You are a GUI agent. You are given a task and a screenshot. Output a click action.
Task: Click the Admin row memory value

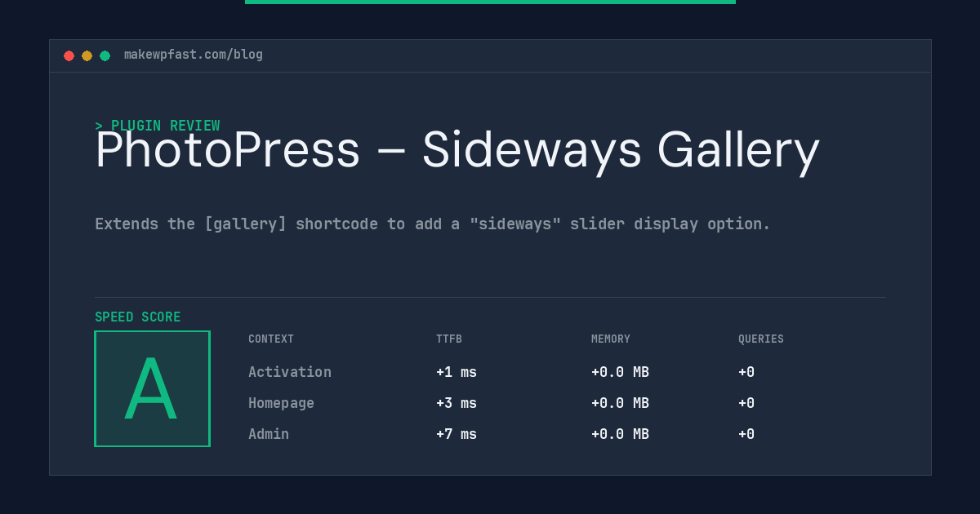pyautogui.click(x=620, y=434)
